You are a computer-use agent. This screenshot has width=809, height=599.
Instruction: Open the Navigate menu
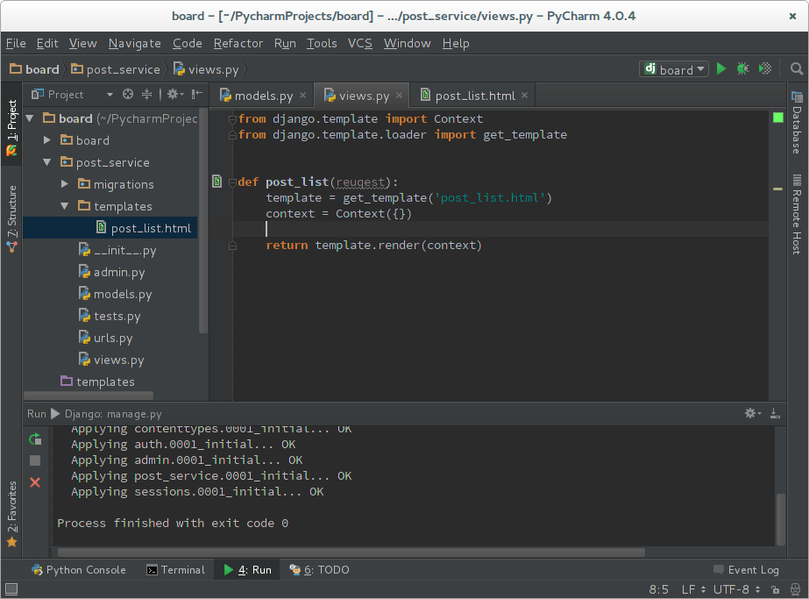(x=135, y=43)
